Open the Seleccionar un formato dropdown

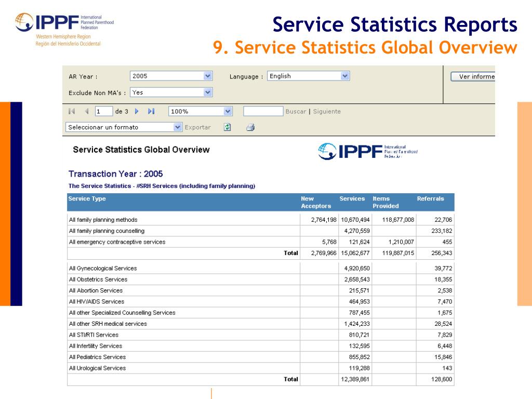(178, 127)
